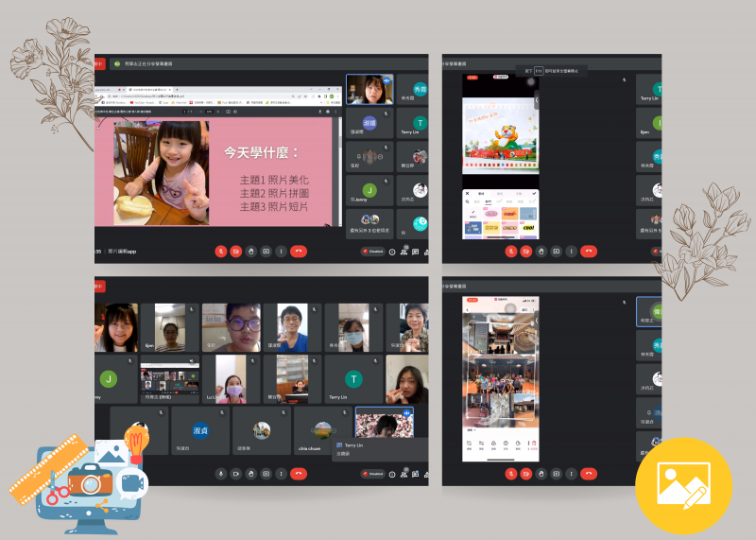
Task: Hang up the call in top-left meeting
Action: 299,252
